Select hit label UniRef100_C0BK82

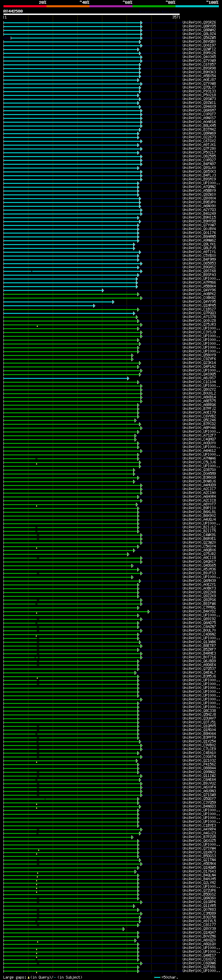click(x=199, y=298)
